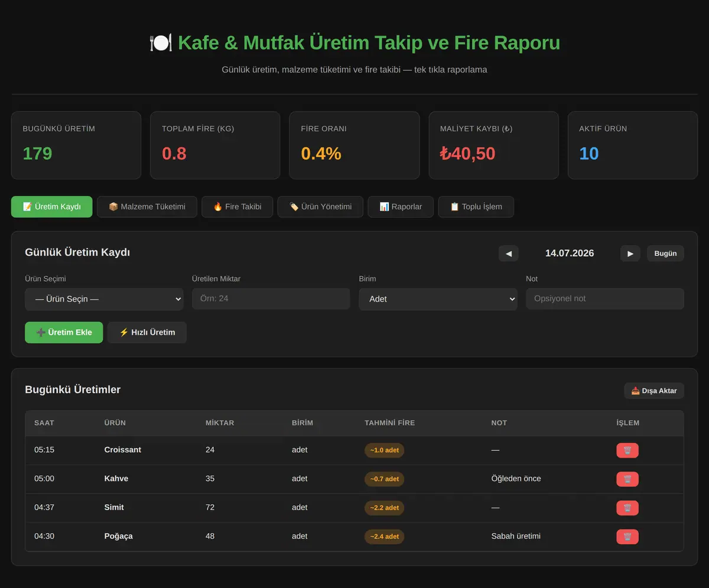Click the ~0.7 adet fire badge
Viewport: 709px width, 588px height.
(x=385, y=479)
